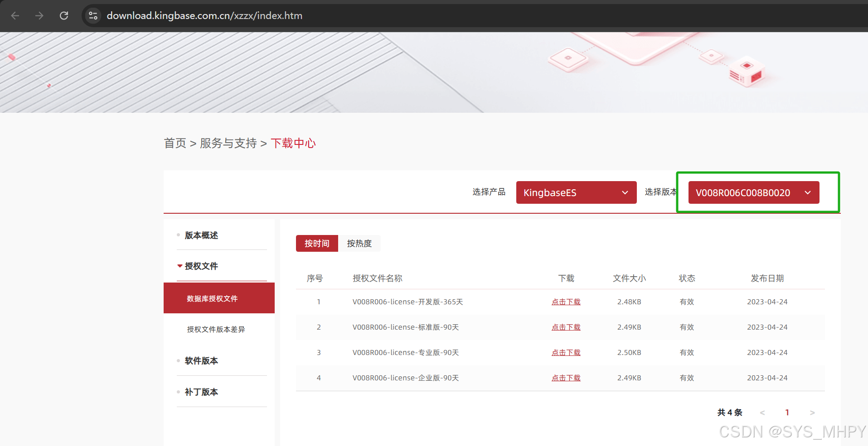
Task: Select the 按时间 sorting tab
Action: (316, 243)
